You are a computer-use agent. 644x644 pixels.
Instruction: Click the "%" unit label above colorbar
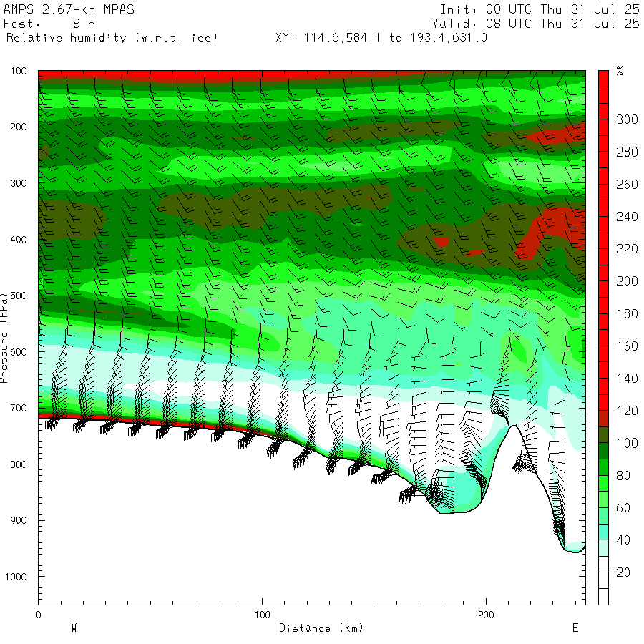click(620, 71)
